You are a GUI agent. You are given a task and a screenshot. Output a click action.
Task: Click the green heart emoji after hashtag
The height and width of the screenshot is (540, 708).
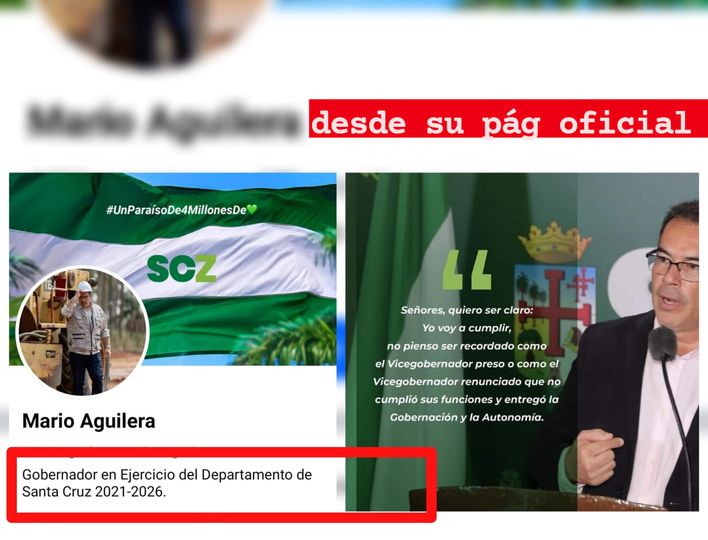coord(252,209)
